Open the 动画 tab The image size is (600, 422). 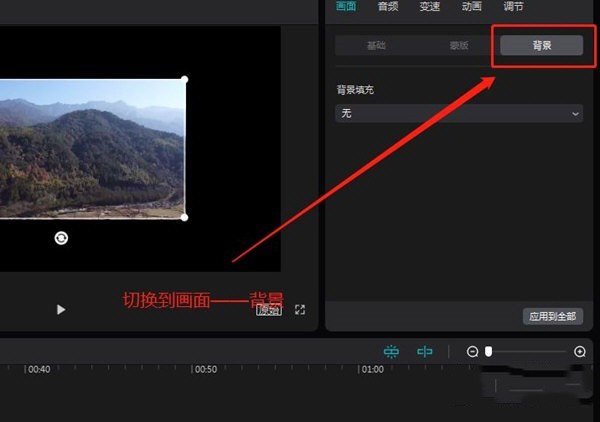pyautogui.click(x=472, y=7)
